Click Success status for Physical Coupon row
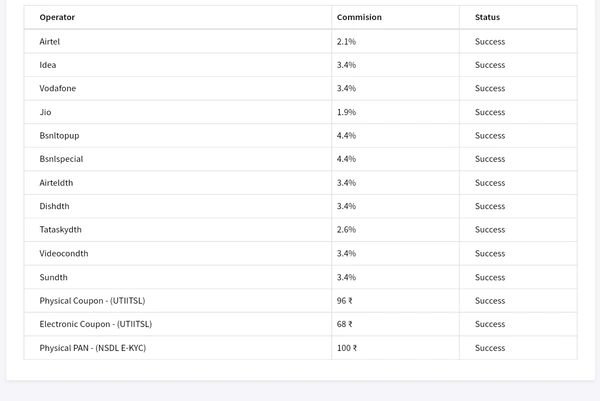 490,301
